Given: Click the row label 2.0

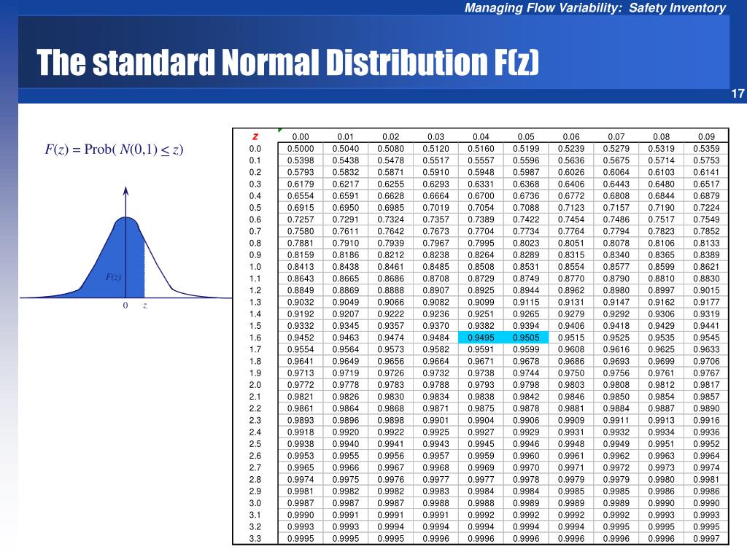Looking at the screenshot, I should (x=255, y=385).
